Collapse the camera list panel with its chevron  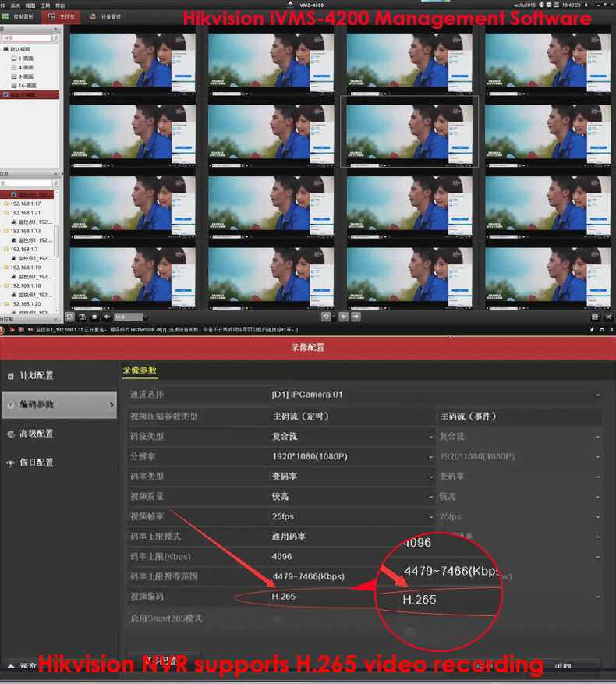click(56, 174)
